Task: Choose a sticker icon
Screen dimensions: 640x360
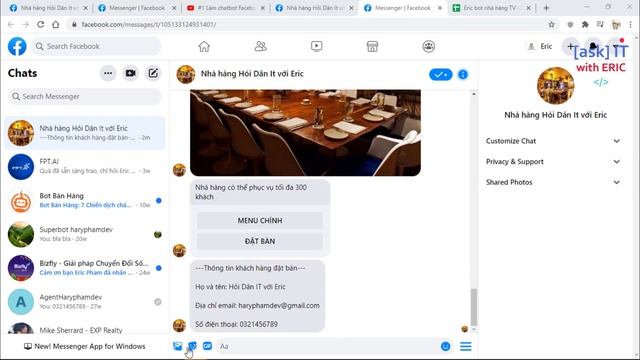Action: click(192, 346)
